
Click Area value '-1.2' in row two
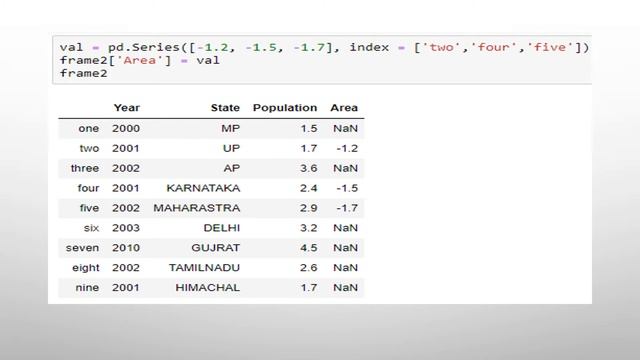click(347, 149)
